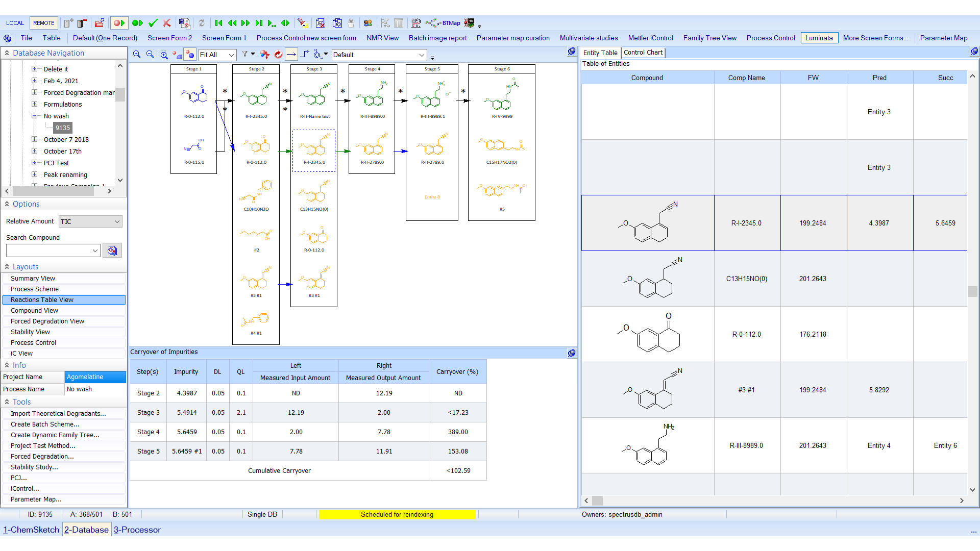
Task: Click the Forced Degradation tool button
Action: [42, 456]
